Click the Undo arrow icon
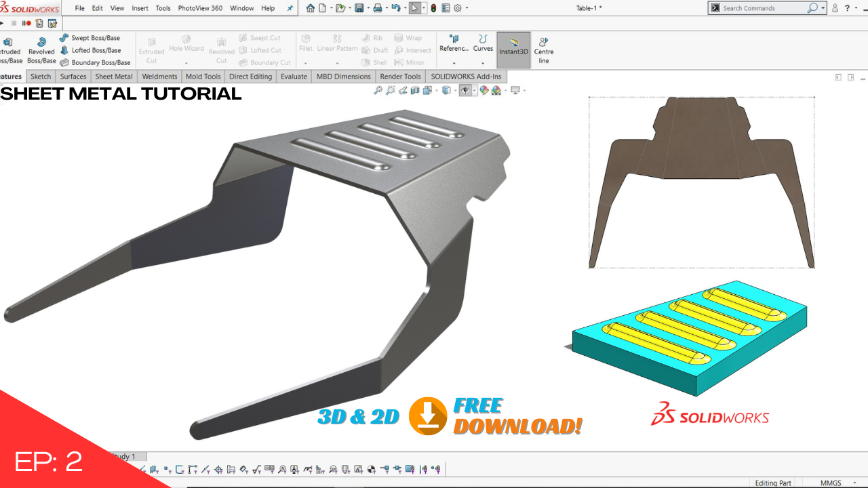The image size is (868, 488). pos(396,8)
